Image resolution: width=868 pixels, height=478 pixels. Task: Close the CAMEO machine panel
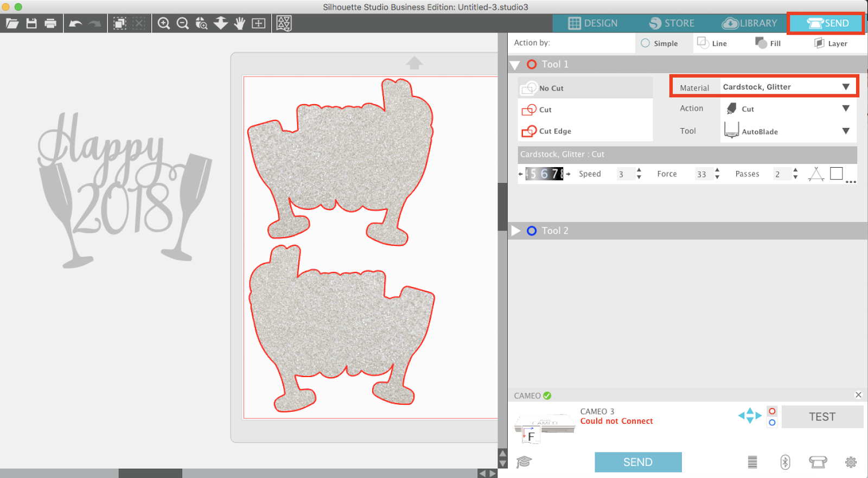coord(858,394)
